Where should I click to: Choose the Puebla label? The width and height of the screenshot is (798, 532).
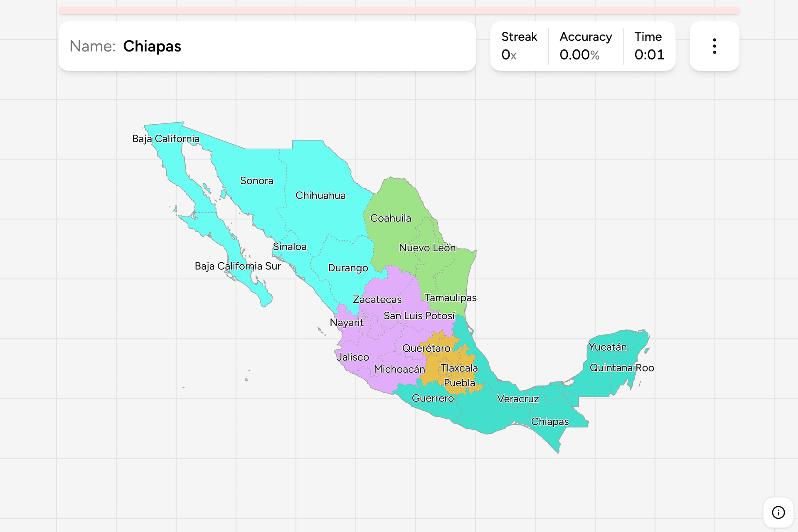click(x=459, y=383)
